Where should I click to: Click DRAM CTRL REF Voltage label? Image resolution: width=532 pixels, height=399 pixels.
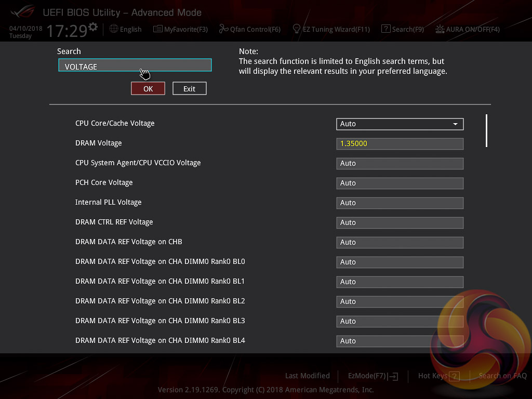(x=114, y=222)
